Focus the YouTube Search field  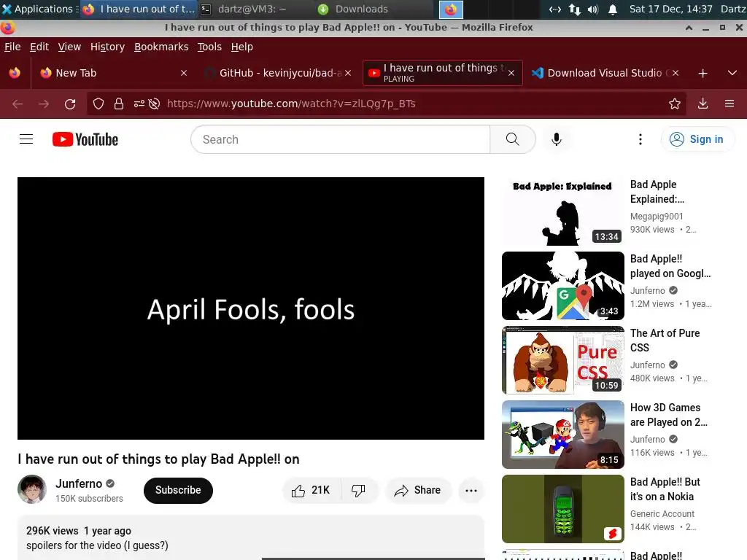pos(340,139)
